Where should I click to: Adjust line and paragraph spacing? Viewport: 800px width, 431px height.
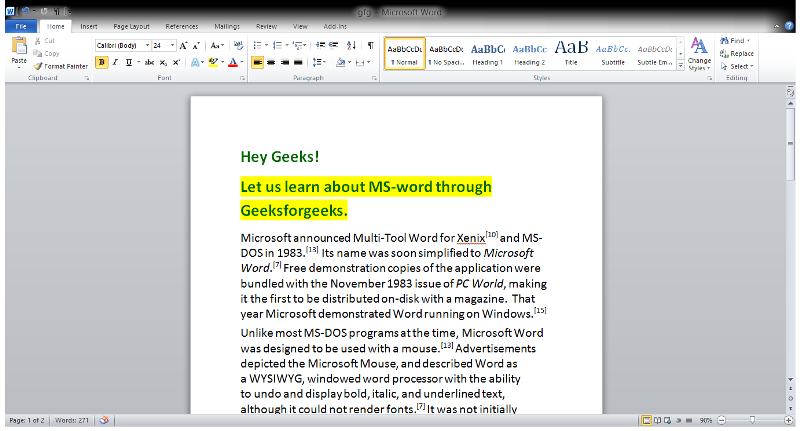coord(318,62)
